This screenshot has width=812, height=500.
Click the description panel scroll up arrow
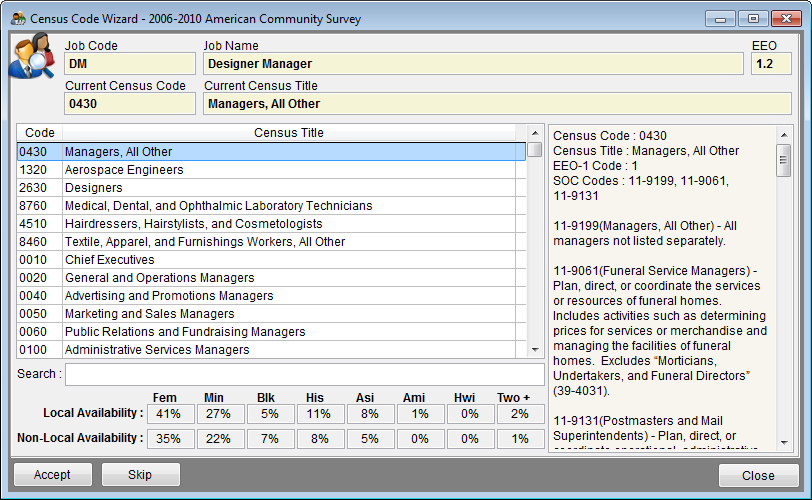coord(784,135)
